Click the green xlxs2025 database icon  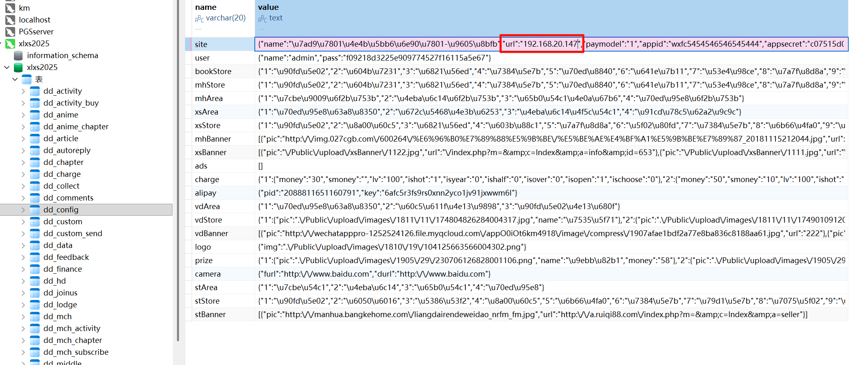(x=18, y=67)
